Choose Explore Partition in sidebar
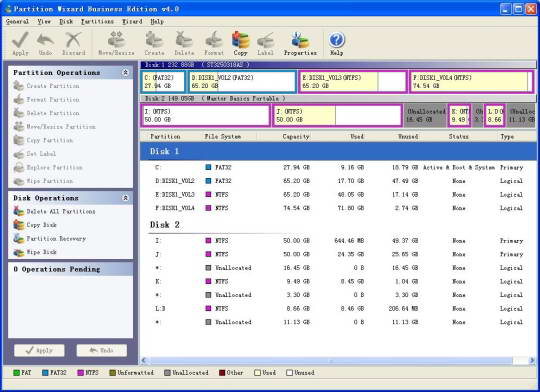540x392 pixels. coord(48,167)
